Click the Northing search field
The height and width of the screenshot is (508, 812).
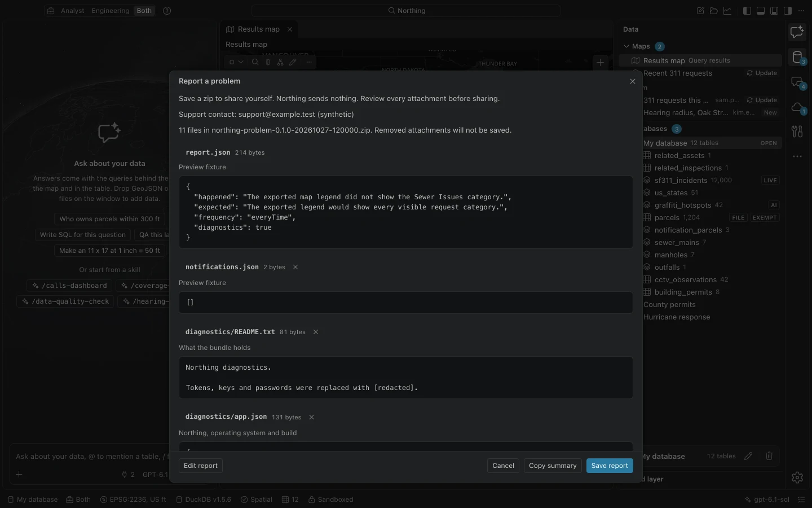(x=406, y=11)
